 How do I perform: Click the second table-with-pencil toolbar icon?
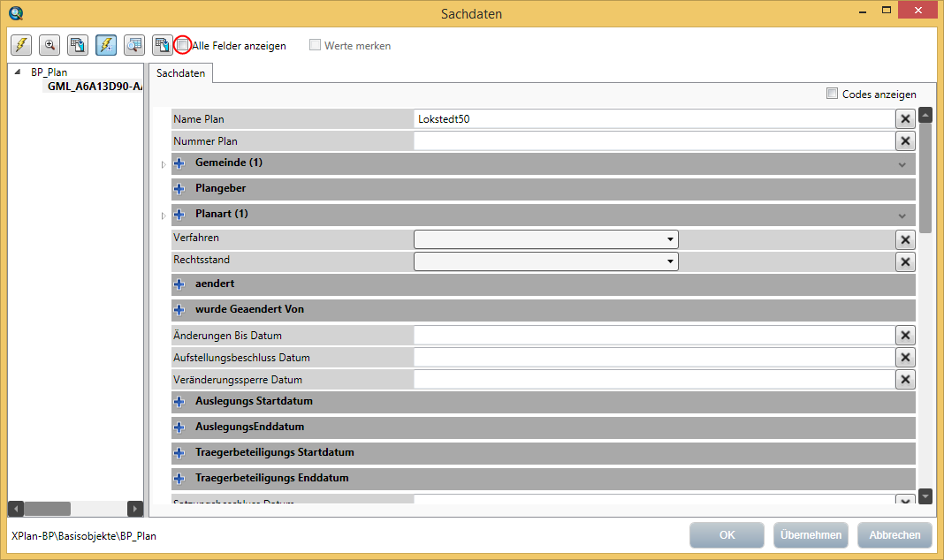coord(162,44)
